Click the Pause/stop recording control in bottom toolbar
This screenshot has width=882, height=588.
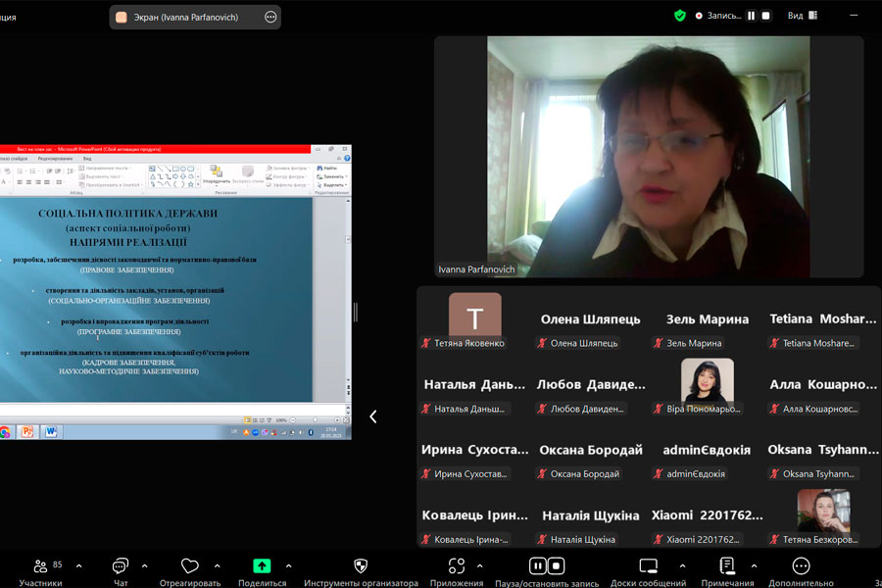click(547, 566)
